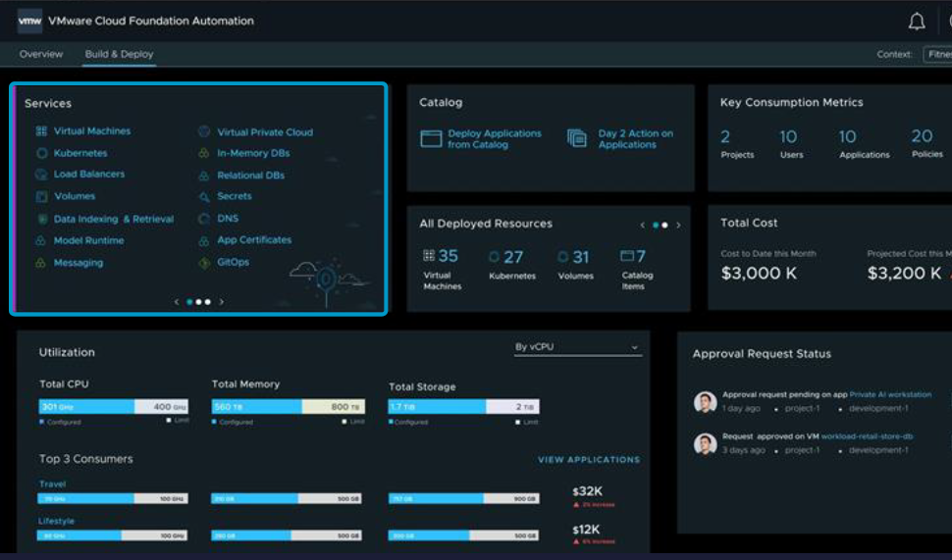Click the Catalog Items count icon

pos(627,255)
